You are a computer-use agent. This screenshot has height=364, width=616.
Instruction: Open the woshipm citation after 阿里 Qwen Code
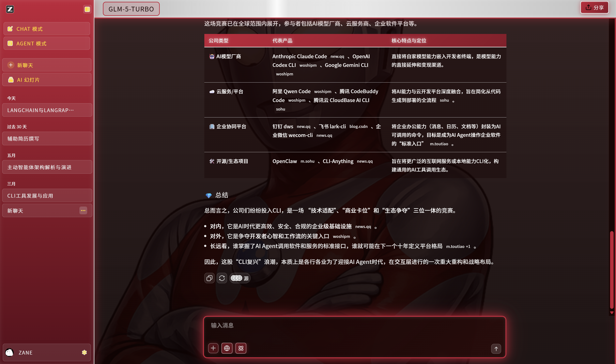323,91
